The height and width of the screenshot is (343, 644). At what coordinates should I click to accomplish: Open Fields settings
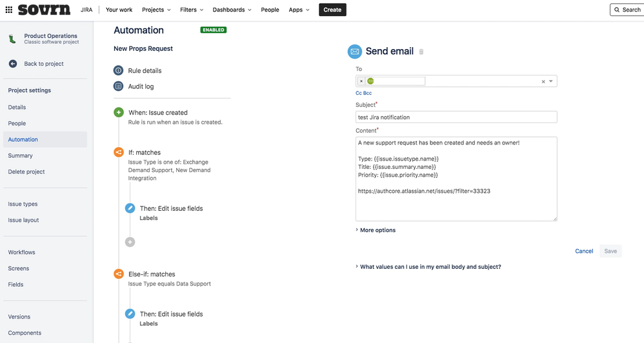(15, 284)
